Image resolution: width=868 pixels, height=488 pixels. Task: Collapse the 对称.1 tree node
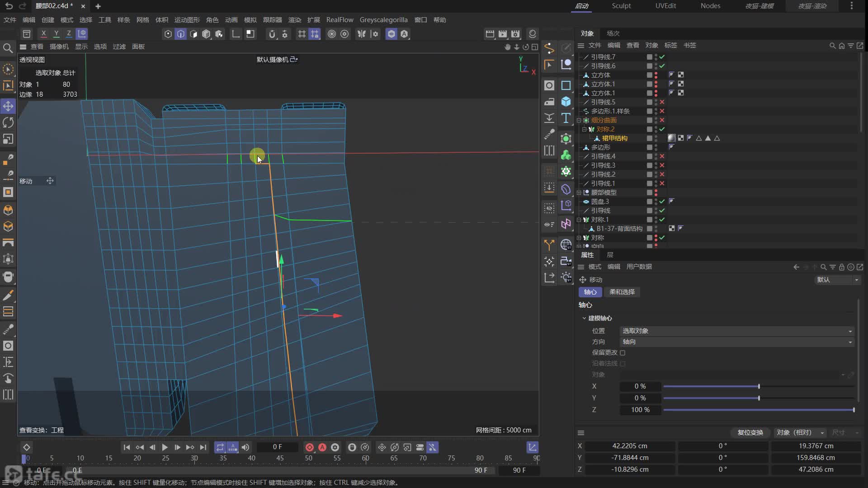click(x=579, y=220)
